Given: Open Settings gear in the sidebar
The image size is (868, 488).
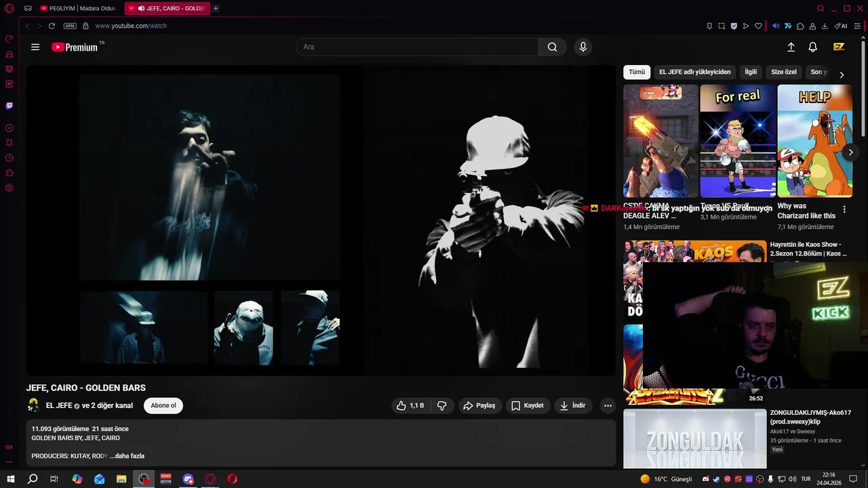Looking at the screenshot, I should coord(9,188).
